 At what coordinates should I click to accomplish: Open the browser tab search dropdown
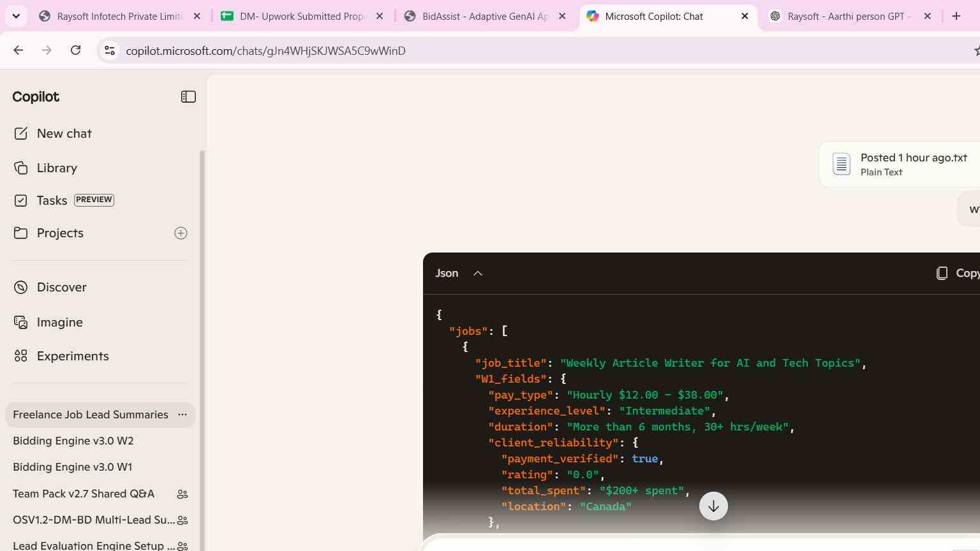(16, 16)
